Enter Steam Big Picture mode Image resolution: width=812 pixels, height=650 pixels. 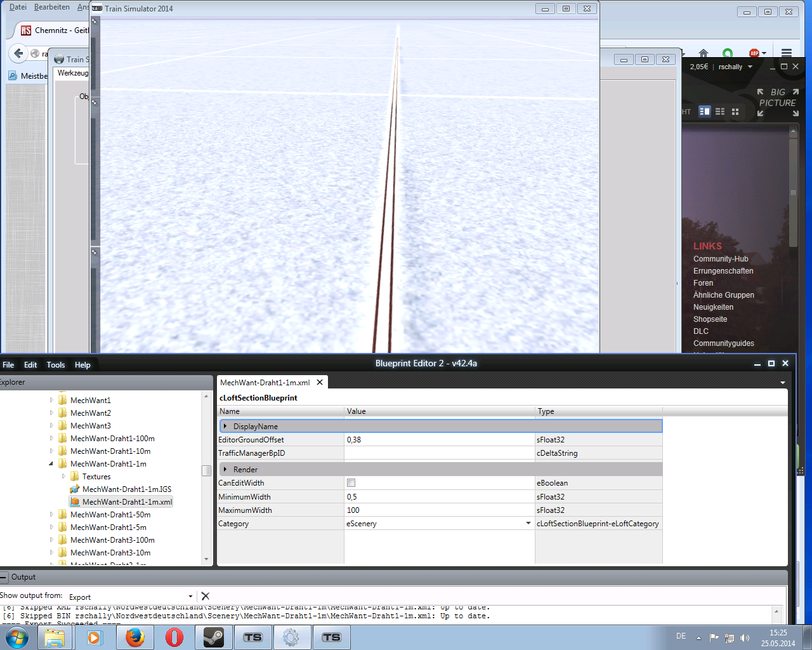[778, 102]
